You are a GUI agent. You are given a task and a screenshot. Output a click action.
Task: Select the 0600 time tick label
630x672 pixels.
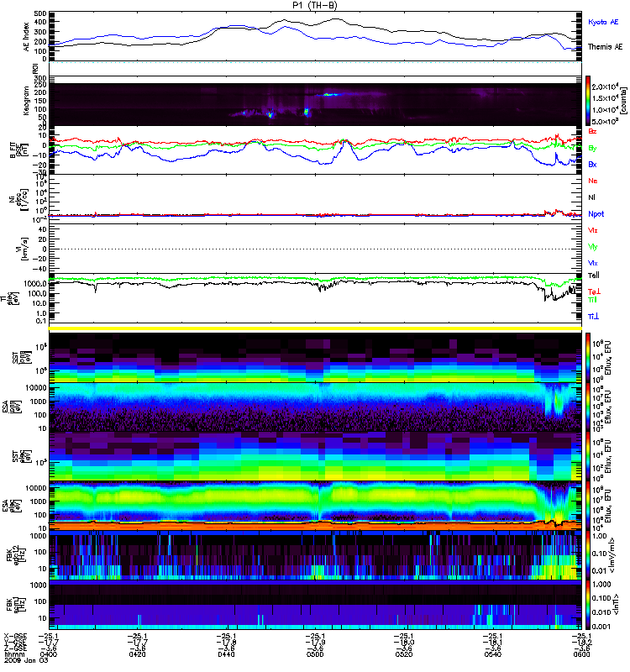coord(581,654)
